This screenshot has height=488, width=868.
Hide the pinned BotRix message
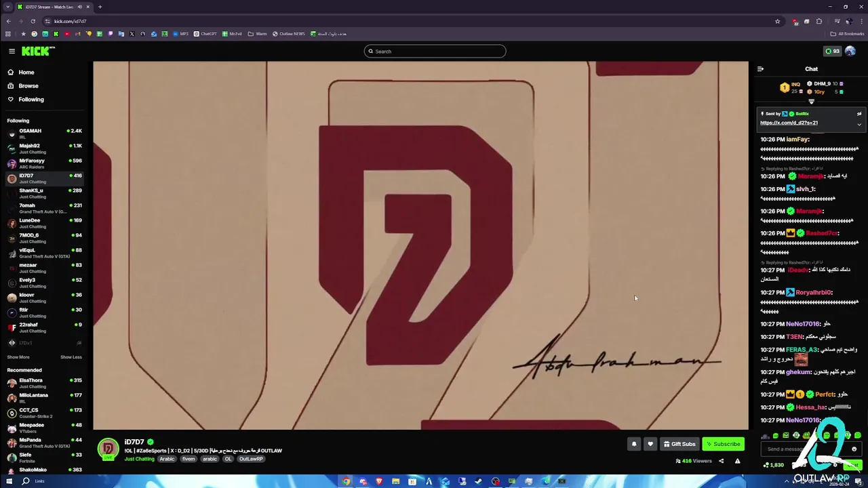859,114
